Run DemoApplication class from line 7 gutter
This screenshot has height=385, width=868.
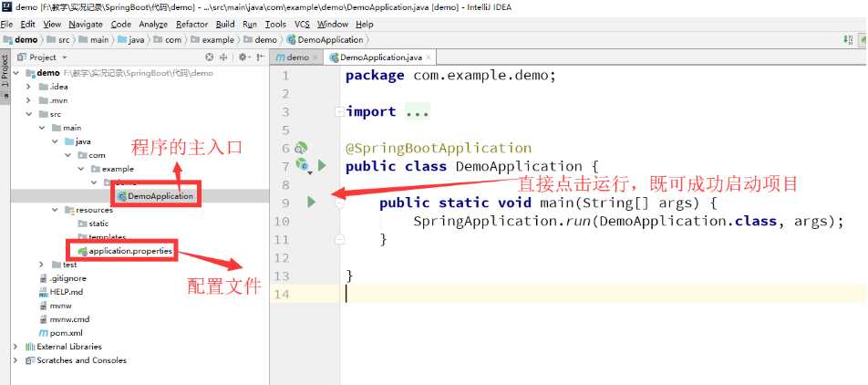(322, 165)
